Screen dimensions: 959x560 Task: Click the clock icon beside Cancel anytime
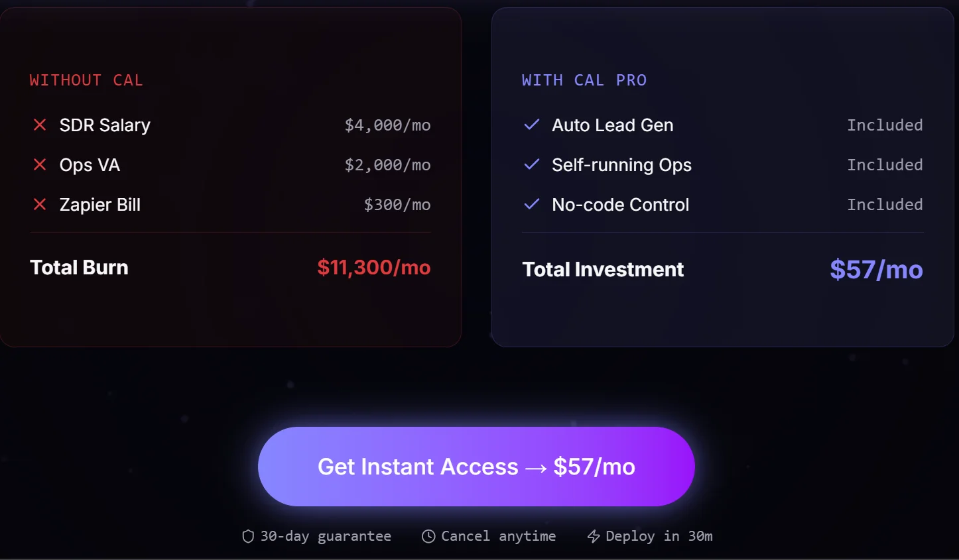click(428, 536)
